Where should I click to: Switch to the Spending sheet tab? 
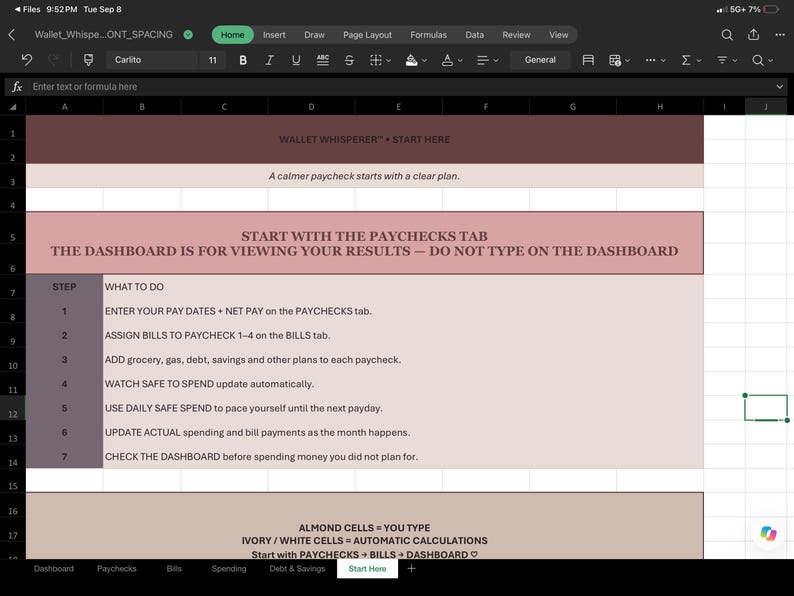pos(229,569)
